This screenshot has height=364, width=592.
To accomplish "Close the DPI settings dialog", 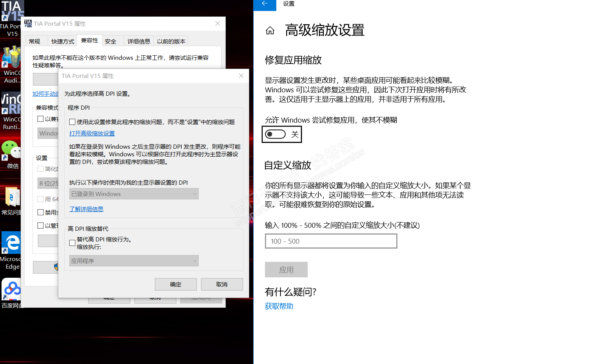I will (241, 76).
